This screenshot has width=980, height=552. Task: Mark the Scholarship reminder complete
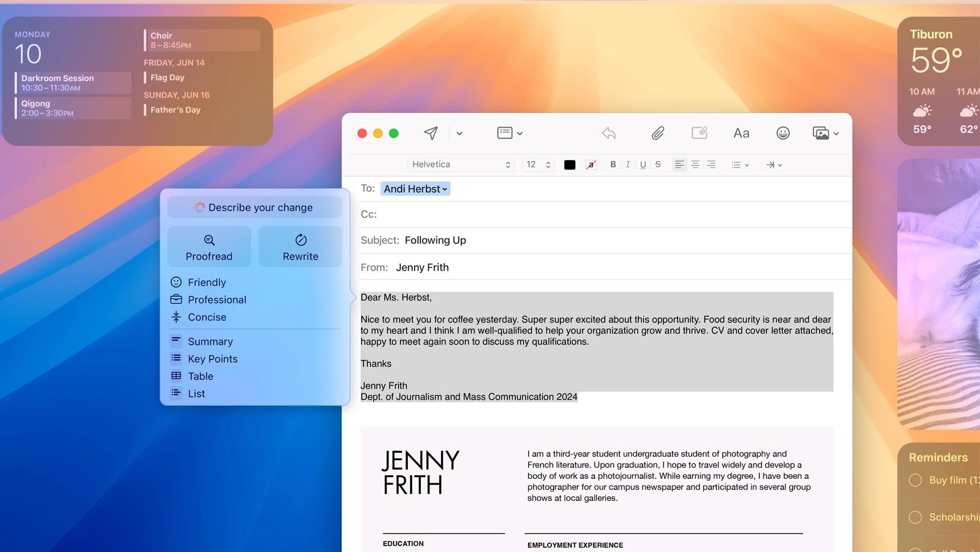(916, 517)
